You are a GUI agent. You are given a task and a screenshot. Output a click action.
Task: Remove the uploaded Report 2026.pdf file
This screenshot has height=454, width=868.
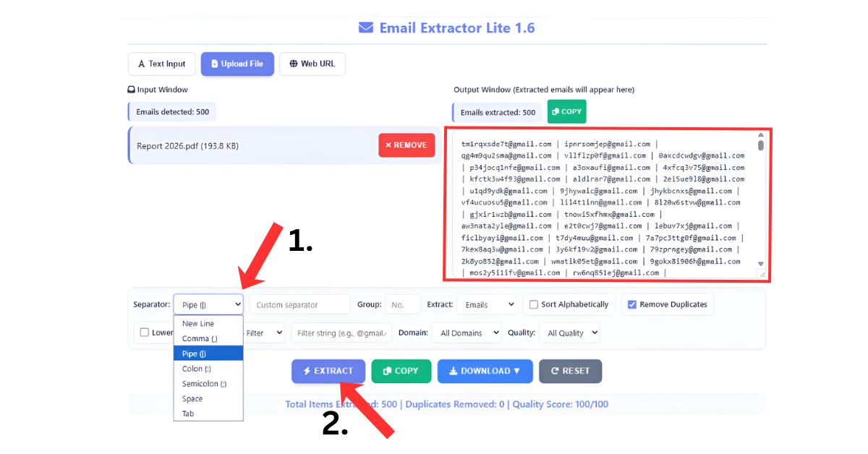click(407, 145)
